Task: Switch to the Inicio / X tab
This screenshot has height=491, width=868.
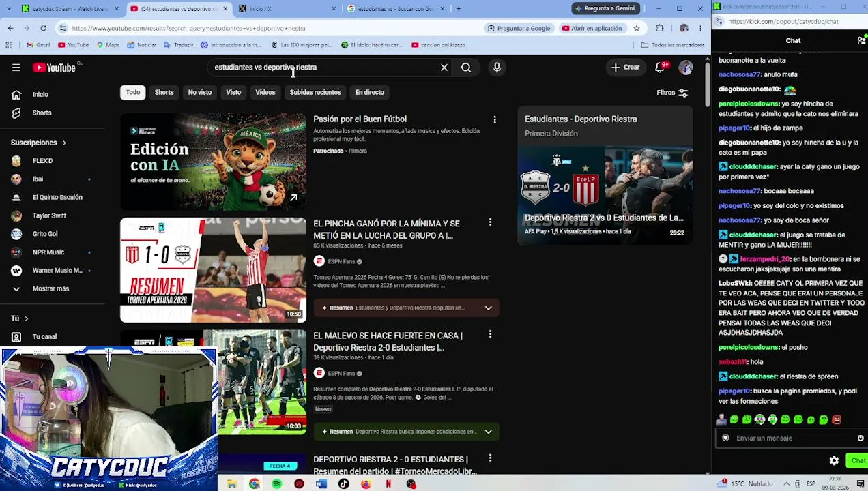Action: 285,8
